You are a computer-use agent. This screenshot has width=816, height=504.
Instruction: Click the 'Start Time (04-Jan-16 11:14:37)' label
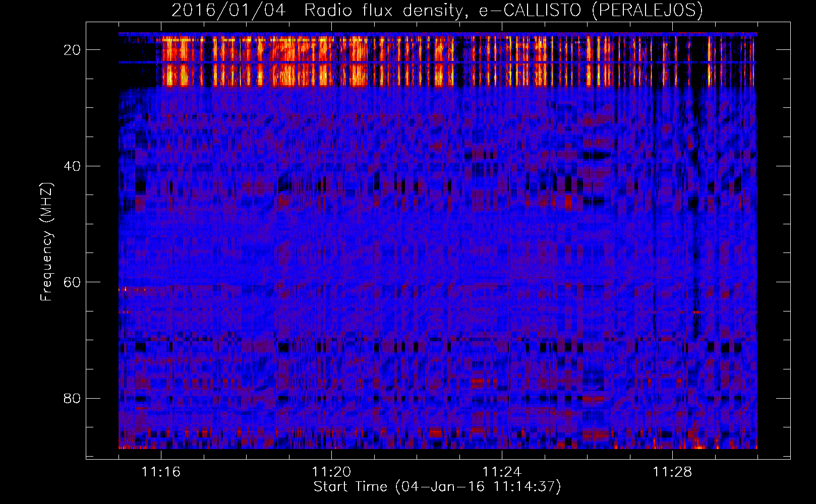click(x=437, y=487)
